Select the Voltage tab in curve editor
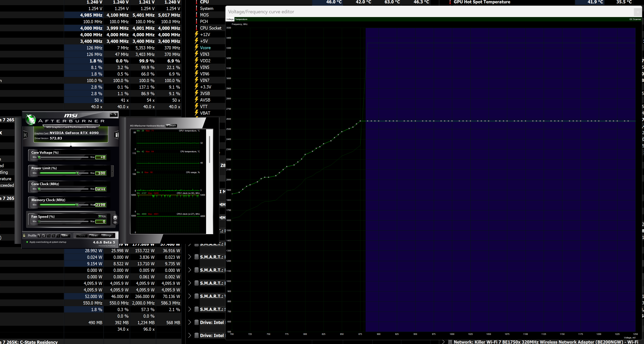 coord(230,19)
